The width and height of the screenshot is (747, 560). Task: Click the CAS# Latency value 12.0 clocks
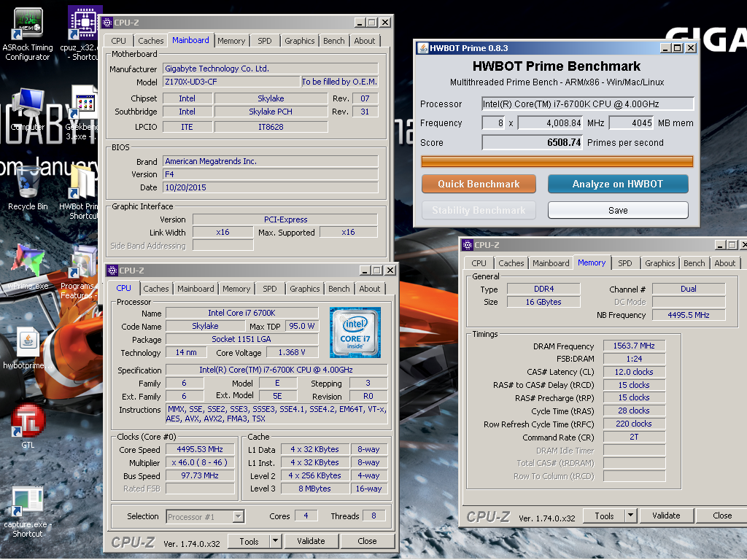(634, 372)
